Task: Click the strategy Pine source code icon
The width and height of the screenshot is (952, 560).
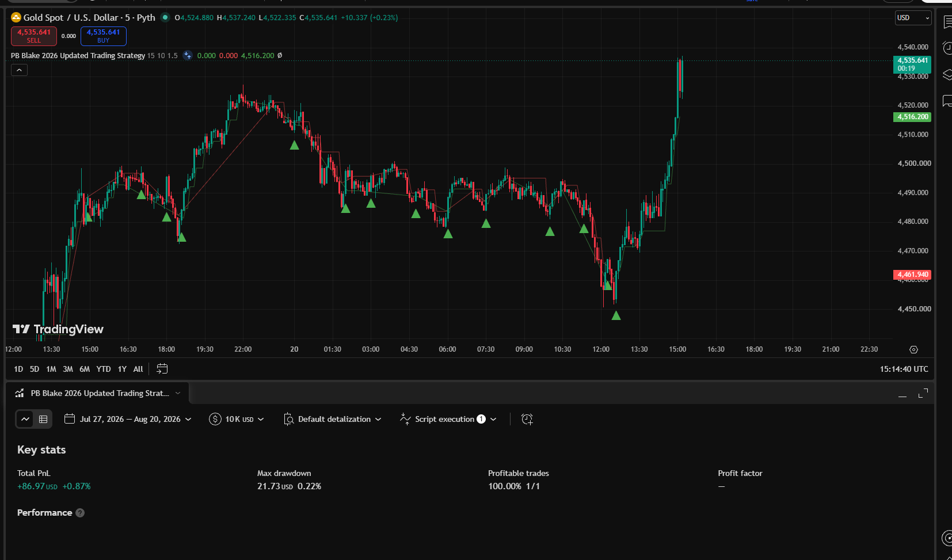Action: [188, 55]
